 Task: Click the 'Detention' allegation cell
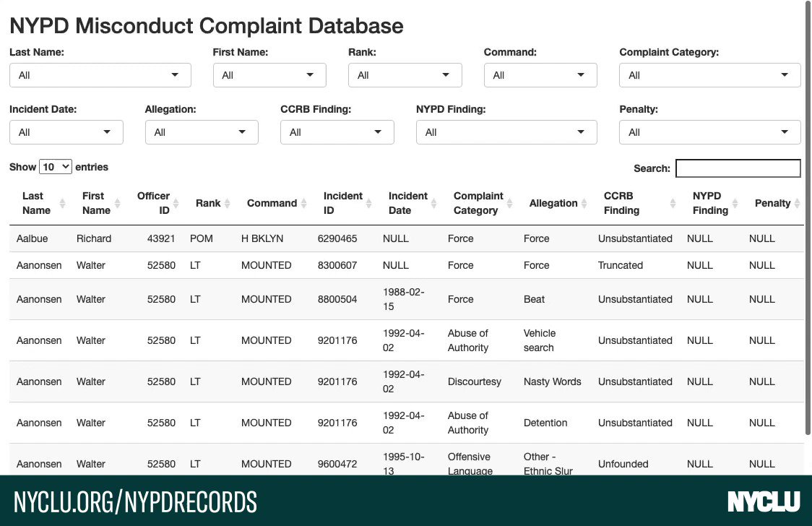[545, 423]
